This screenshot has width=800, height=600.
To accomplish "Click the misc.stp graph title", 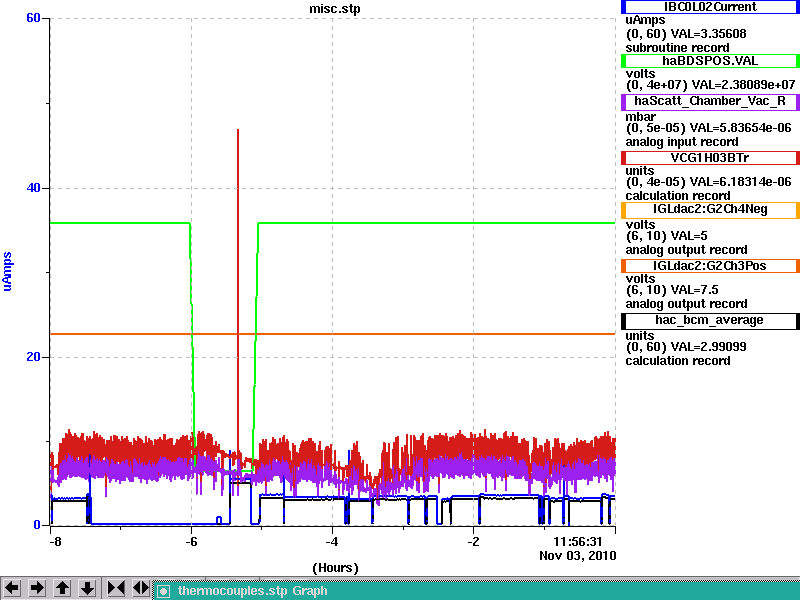I will tap(335, 9).
